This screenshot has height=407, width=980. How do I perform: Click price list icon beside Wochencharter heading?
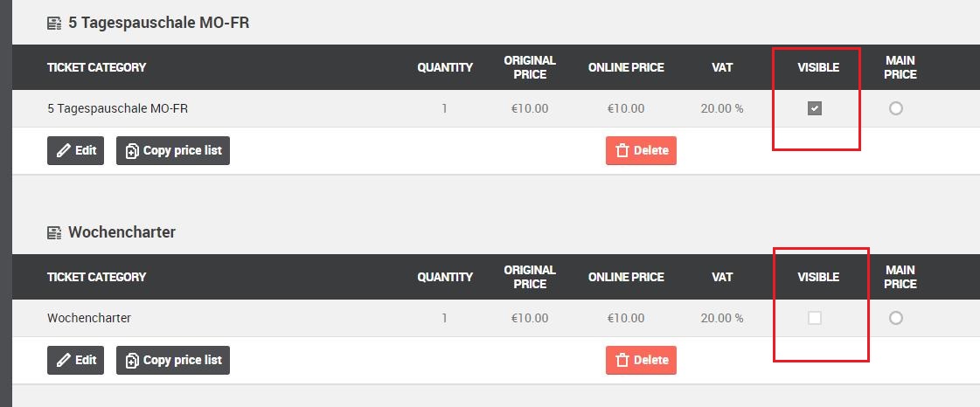[54, 233]
